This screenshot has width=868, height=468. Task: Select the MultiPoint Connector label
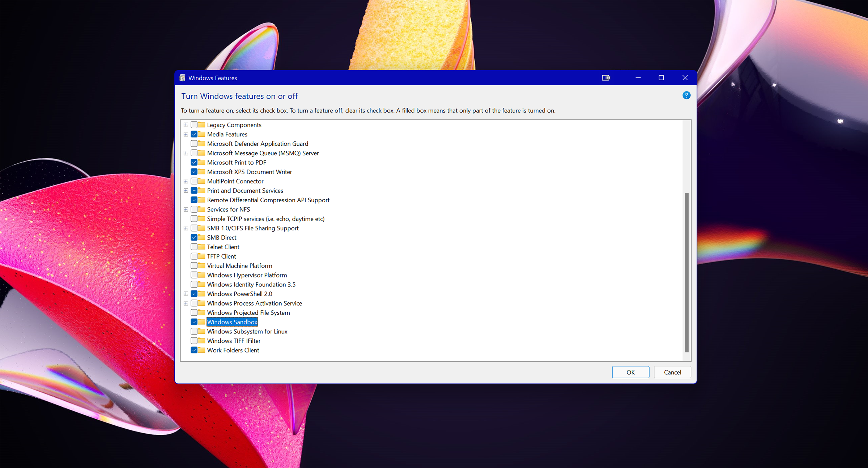(x=235, y=181)
